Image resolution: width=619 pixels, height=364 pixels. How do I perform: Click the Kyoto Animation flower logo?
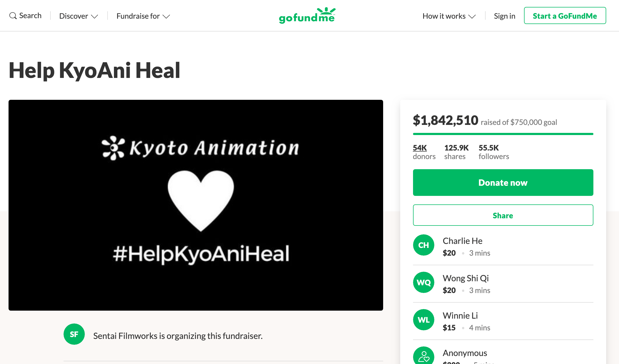click(x=113, y=148)
